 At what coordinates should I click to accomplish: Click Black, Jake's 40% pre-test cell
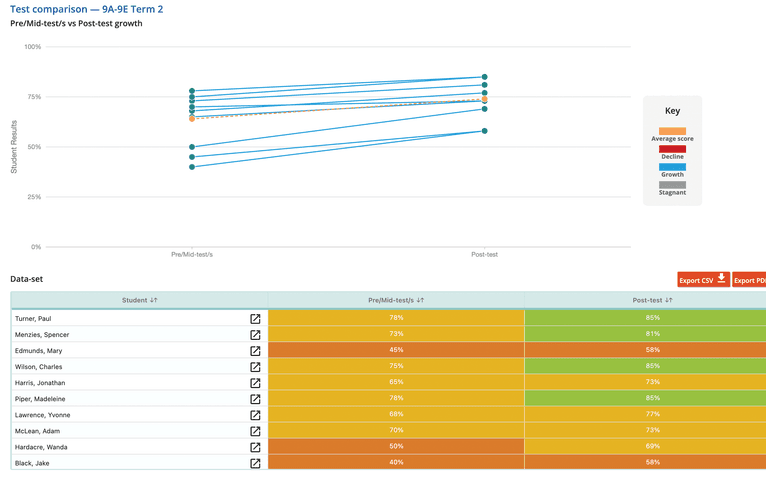[396, 462]
